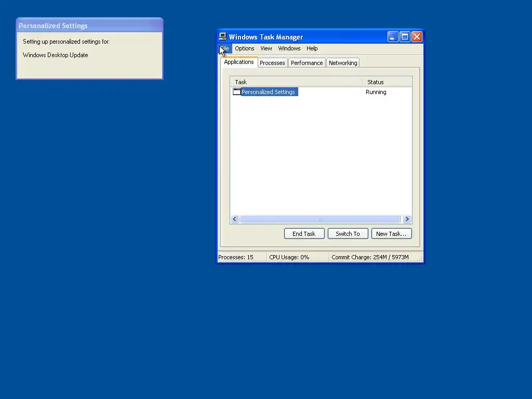Screen dimensions: 532x399
Task: Click the horizontal scrollbar thumb
Action: tap(320, 219)
